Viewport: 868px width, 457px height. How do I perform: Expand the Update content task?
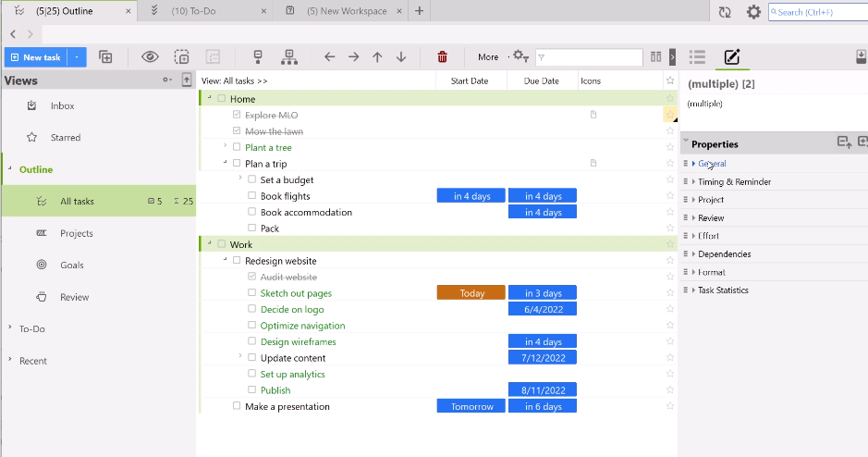pyautogui.click(x=240, y=356)
